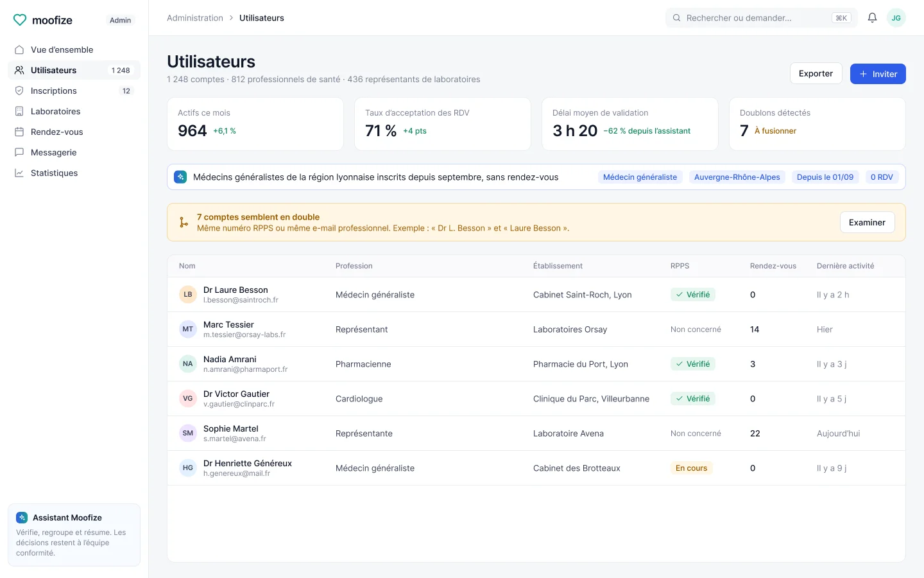Screen dimensions: 924x578
Task: Click the search magnifier icon
Action: point(676,18)
